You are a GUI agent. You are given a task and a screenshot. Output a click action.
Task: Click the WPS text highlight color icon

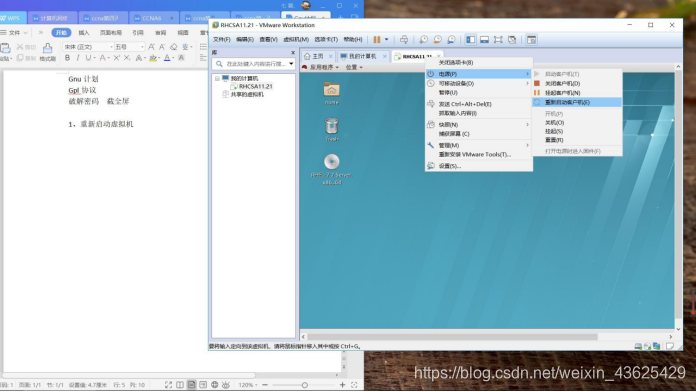point(153,58)
